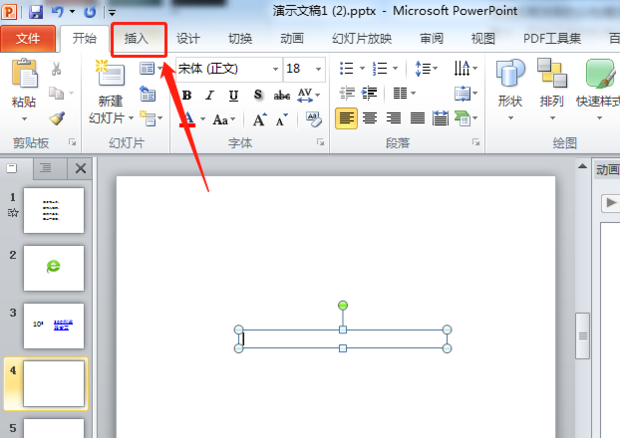The height and width of the screenshot is (438, 620).
Task: Toggle Italic formatting
Action: [x=210, y=95]
